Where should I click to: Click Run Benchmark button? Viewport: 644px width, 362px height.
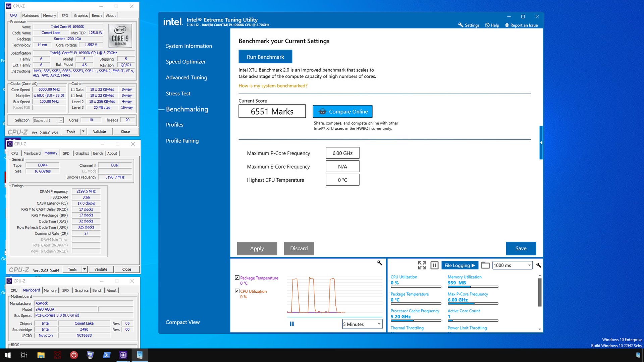[x=265, y=57]
